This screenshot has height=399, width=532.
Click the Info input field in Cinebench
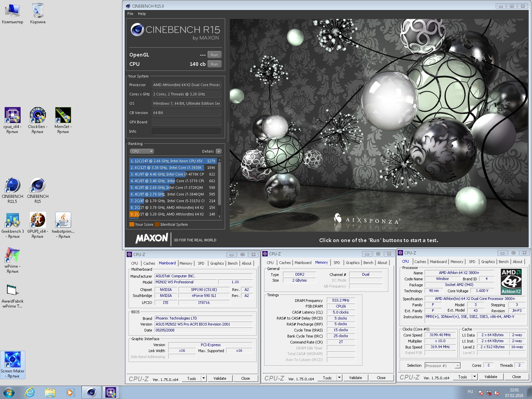(187, 131)
